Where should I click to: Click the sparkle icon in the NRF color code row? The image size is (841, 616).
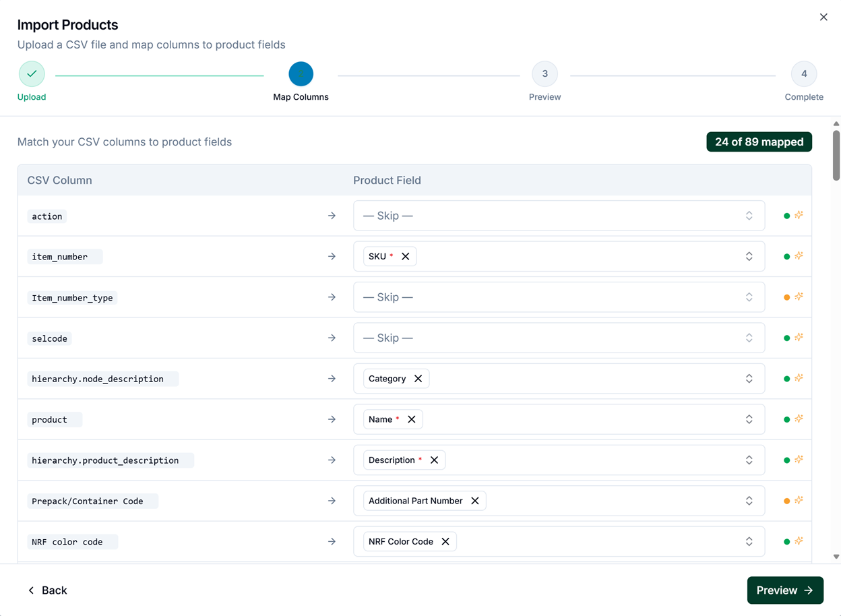(799, 541)
